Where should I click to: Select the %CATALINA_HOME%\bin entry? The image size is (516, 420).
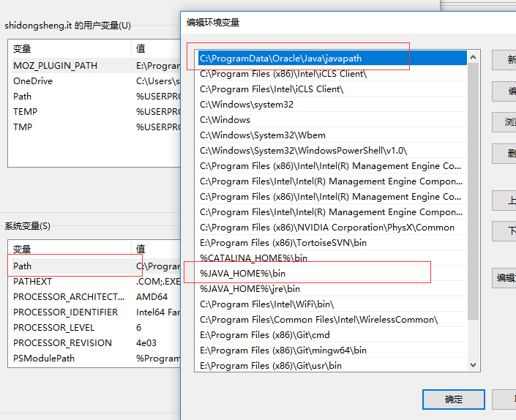pyautogui.click(x=332, y=258)
